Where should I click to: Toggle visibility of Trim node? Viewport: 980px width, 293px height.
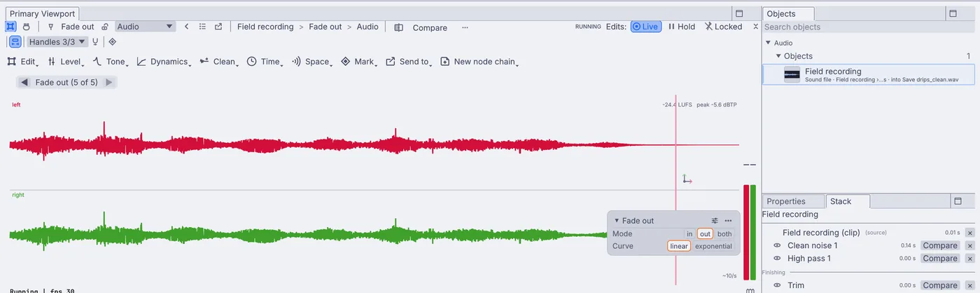click(x=777, y=285)
